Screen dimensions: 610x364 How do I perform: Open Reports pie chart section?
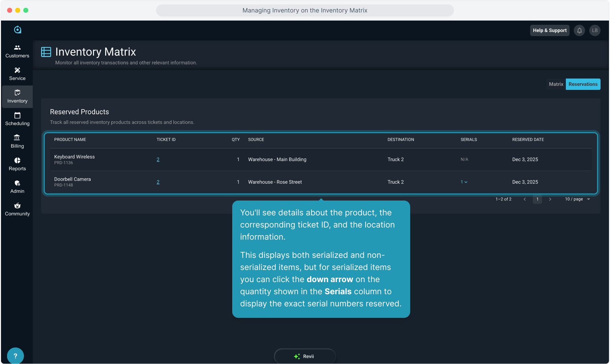click(17, 164)
